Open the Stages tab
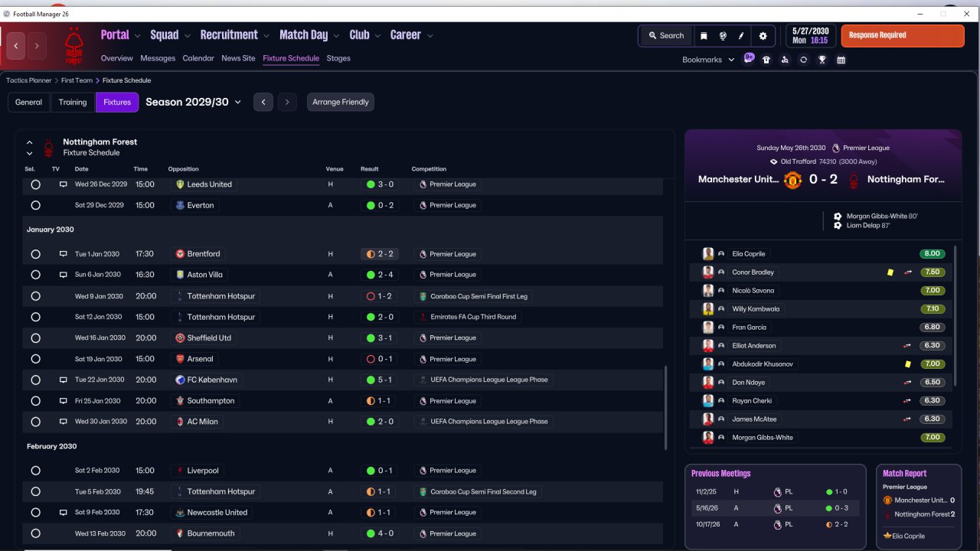Image resolution: width=980 pixels, height=551 pixels. (x=338, y=58)
